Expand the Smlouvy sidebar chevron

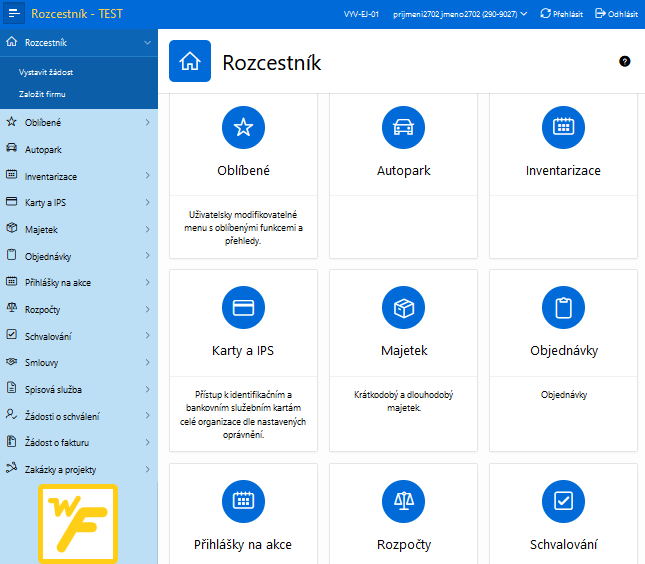148,362
